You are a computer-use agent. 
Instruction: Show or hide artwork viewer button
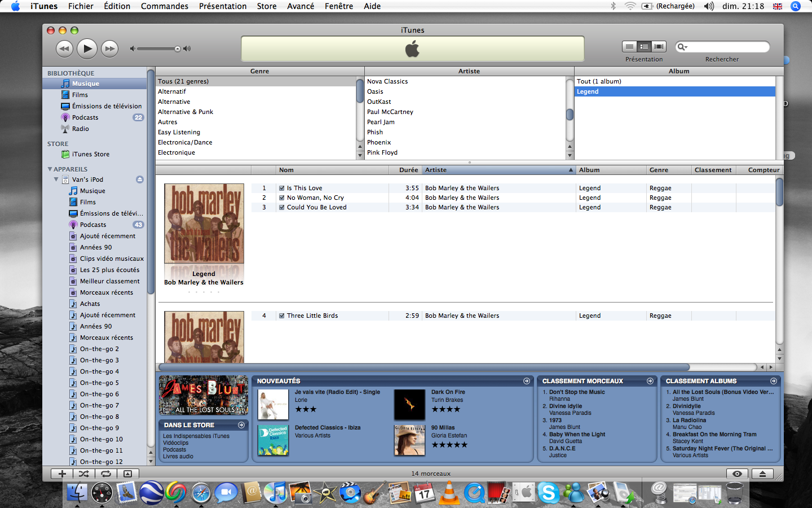click(x=127, y=474)
